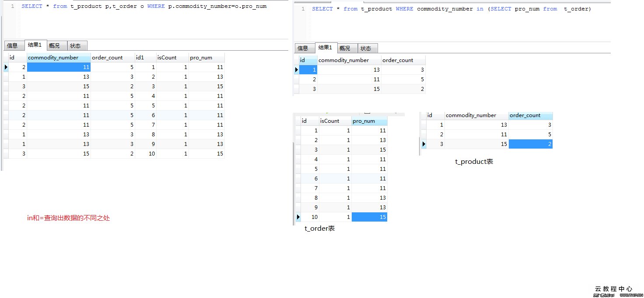Click into the IN subquery SQL editor line
Screen dimensions: 644x298
coord(451,9)
